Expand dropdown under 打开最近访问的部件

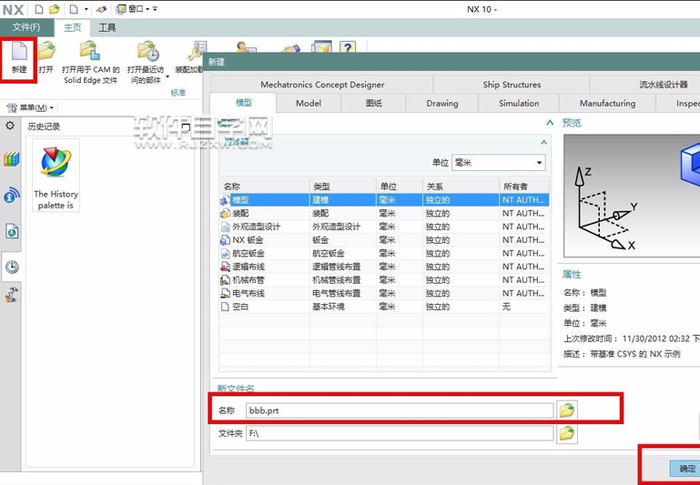point(167,77)
